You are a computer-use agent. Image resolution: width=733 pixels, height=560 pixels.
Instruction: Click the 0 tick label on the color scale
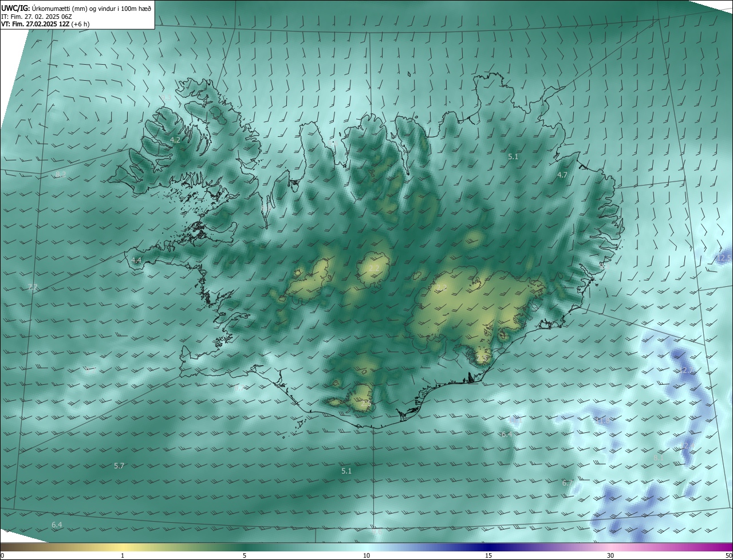(x=2, y=555)
